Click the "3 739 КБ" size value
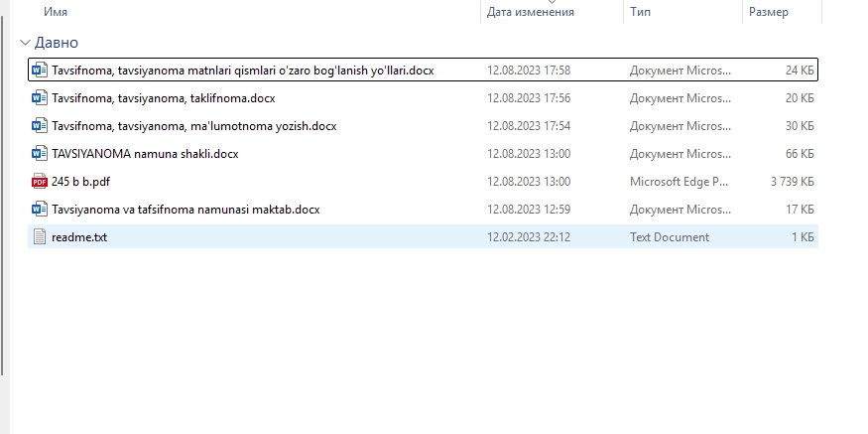Viewport: 868px width, 434px height. (x=792, y=182)
